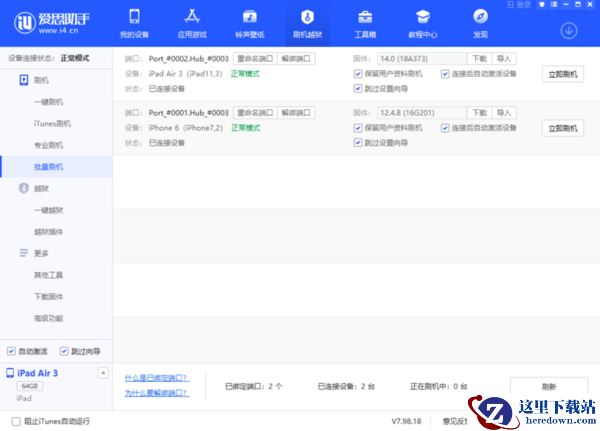The height and width of the screenshot is (431, 600).
Task: Click 解绑端口 for Port_#0002
Action: point(296,59)
